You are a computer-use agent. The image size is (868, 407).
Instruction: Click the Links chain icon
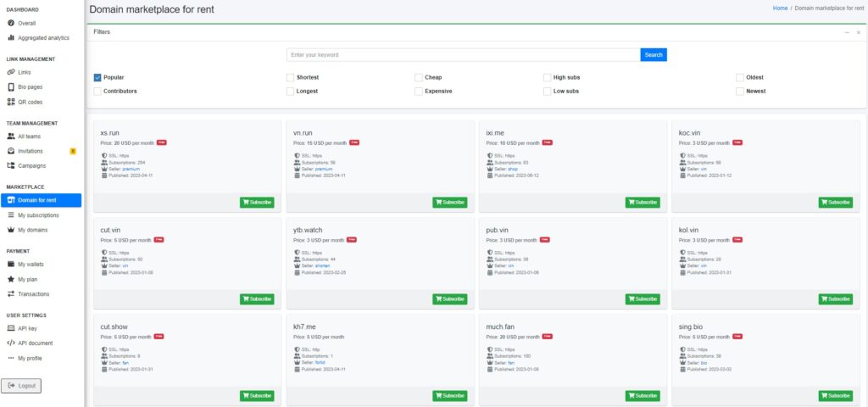(x=10, y=72)
